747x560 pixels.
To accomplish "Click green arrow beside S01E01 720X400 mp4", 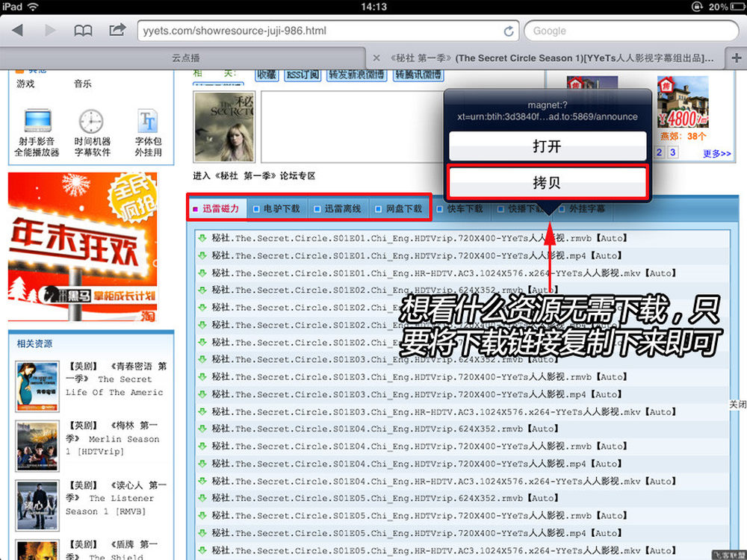I will (x=202, y=255).
